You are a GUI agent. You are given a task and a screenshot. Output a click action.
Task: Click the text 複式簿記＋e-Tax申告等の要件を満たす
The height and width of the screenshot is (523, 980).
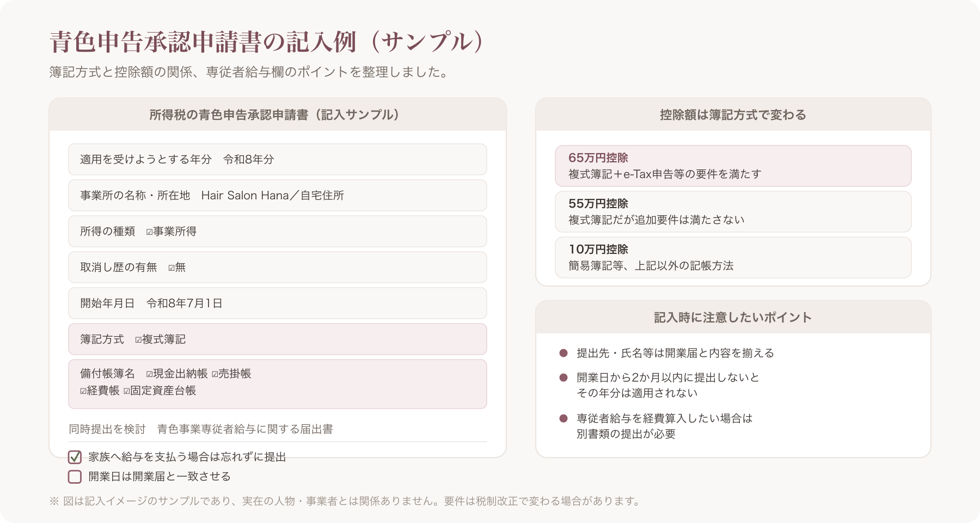[x=665, y=174]
